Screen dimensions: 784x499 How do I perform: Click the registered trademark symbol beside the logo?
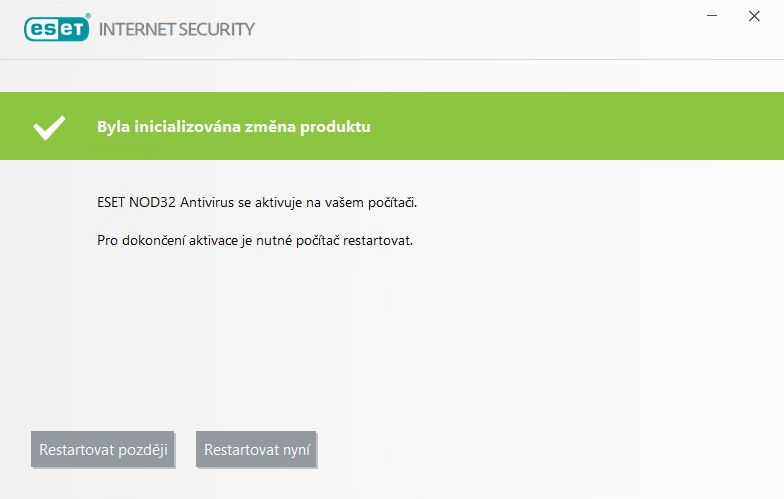tap(88, 16)
